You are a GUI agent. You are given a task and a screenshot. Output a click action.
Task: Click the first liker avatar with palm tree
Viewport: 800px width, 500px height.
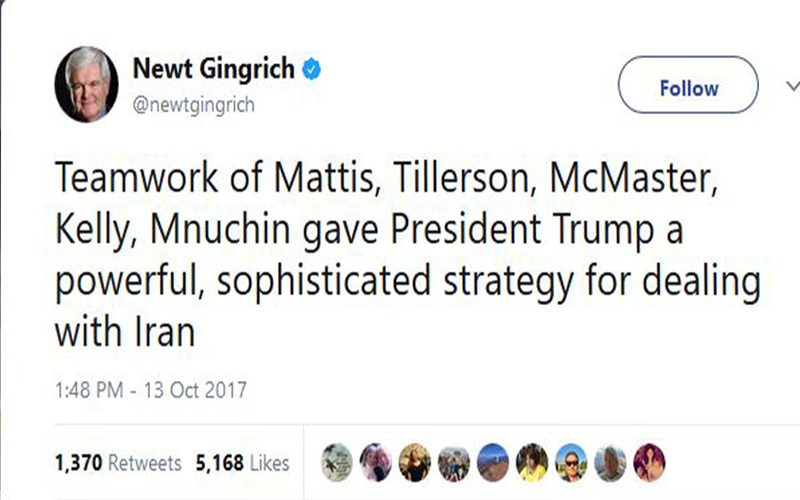pos(337,463)
